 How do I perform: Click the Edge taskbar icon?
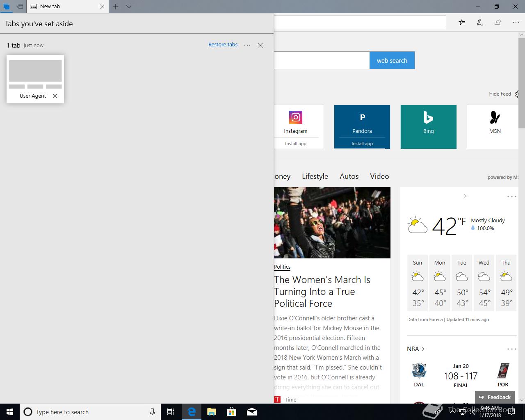(191, 412)
